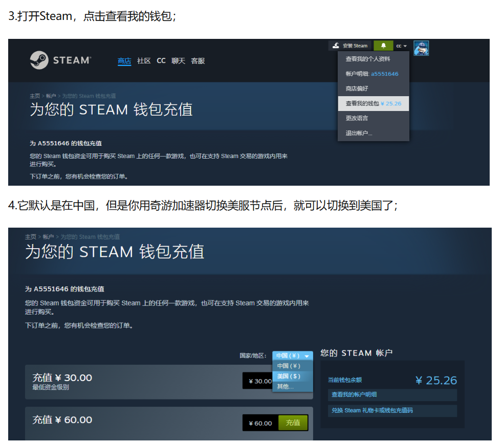Go to the 社区 navigation item
The image size is (504, 443).
click(x=144, y=61)
